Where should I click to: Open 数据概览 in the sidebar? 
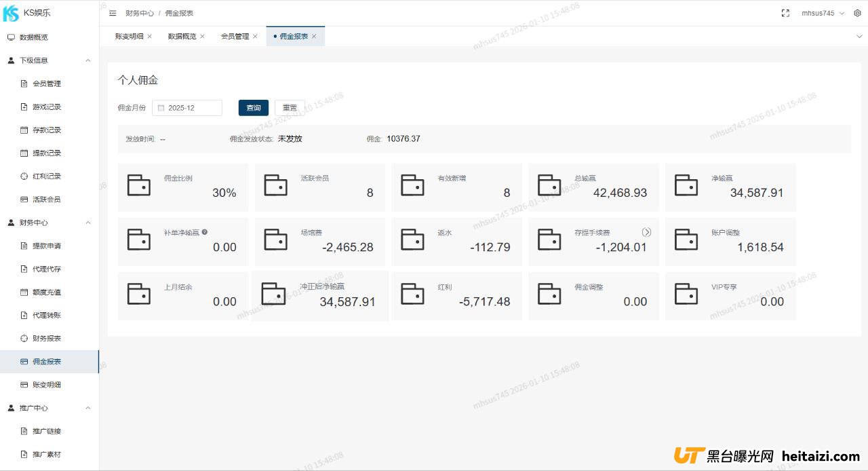coord(50,37)
